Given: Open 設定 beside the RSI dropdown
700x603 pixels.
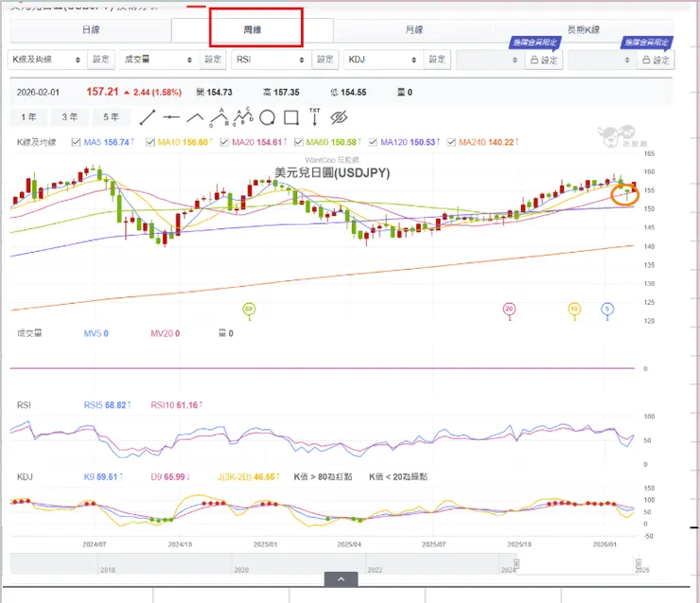Looking at the screenshot, I should (x=325, y=60).
